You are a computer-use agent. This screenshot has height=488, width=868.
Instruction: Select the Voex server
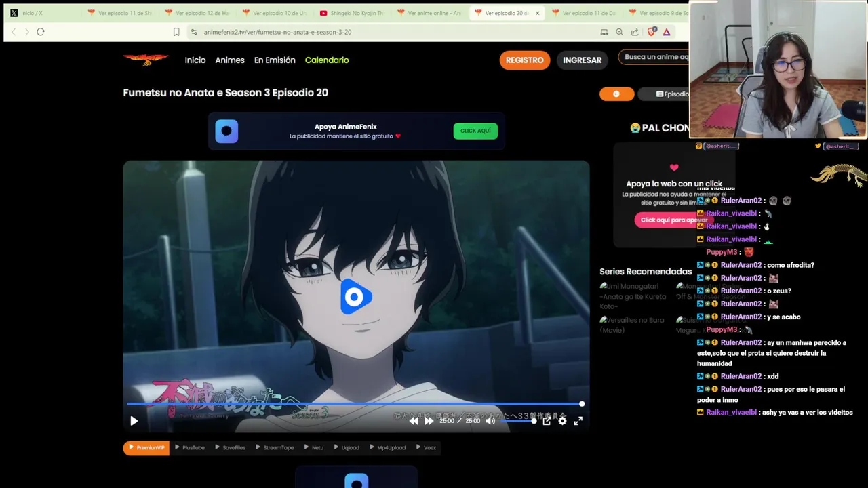click(x=426, y=448)
